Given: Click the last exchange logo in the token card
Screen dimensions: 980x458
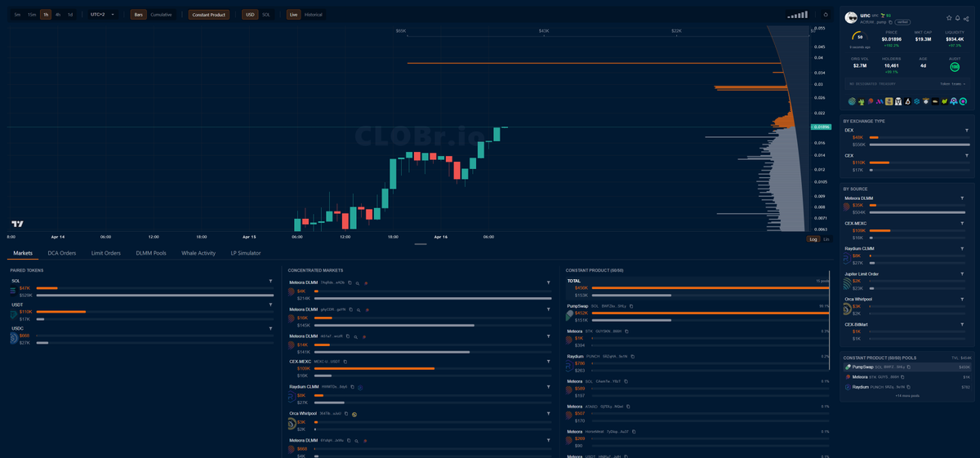Looking at the screenshot, I should (x=963, y=101).
